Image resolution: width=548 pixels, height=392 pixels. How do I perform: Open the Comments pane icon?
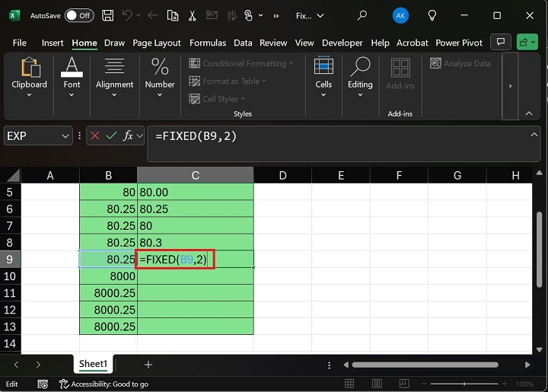pyautogui.click(x=500, y=43)
